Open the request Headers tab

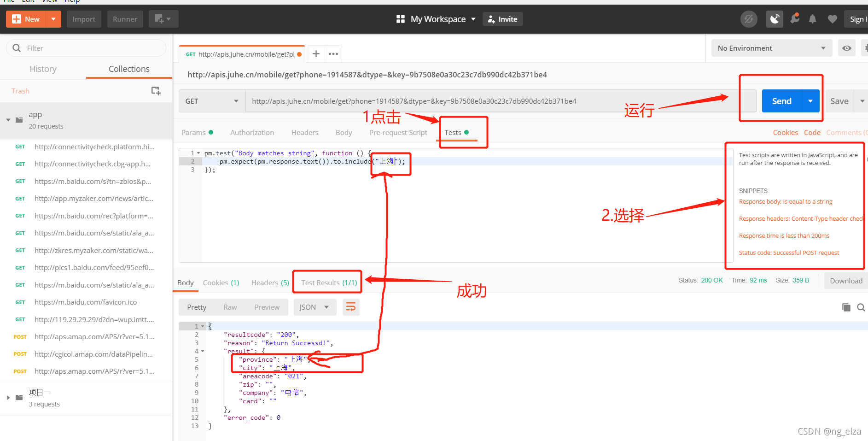tap(305, 132)
